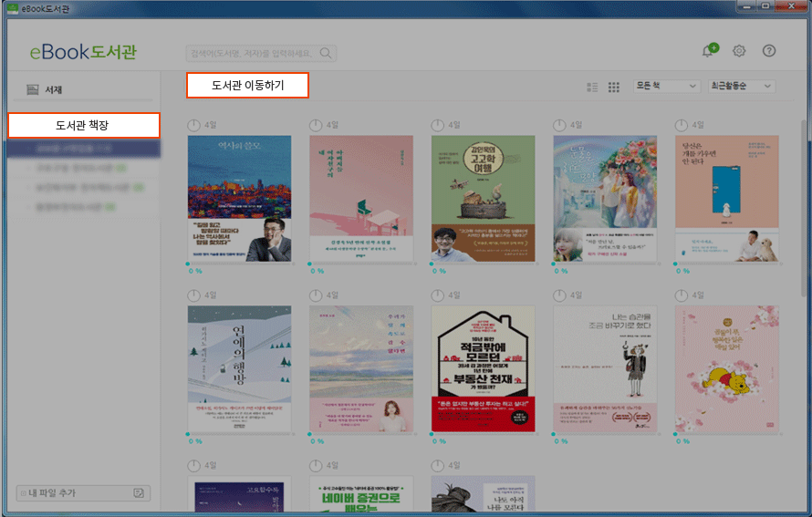Click the clock icon above 역사의 쓸모
The width and height of the screenshot is (812, 517).
194,125
